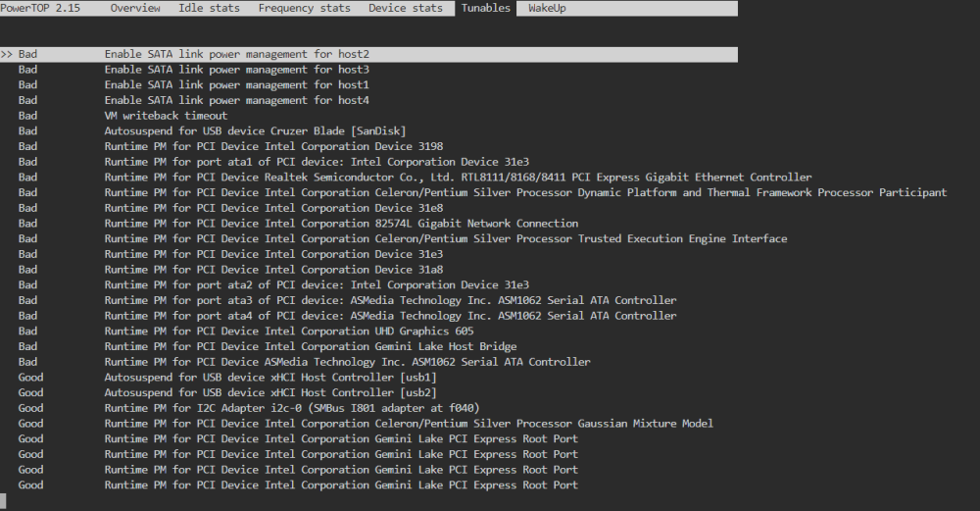Open the Idle stats tab
The height and width of the screenshot is (511, 980).
tap(209, 8)
